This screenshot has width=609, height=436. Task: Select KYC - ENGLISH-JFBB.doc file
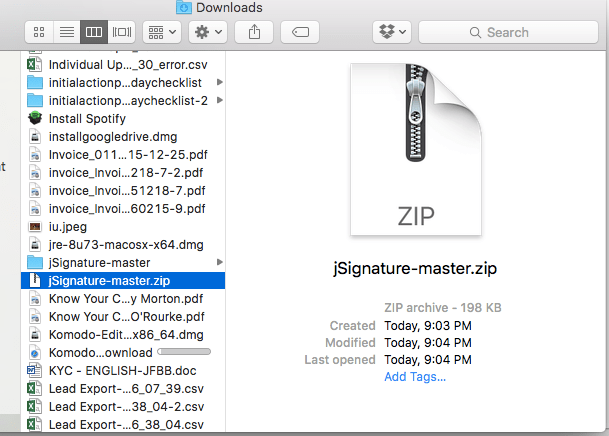coord(123,371)
